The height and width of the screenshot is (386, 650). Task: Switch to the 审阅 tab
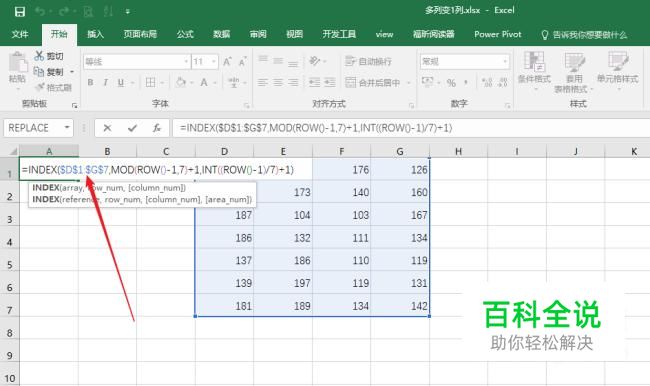coord(258,34)
